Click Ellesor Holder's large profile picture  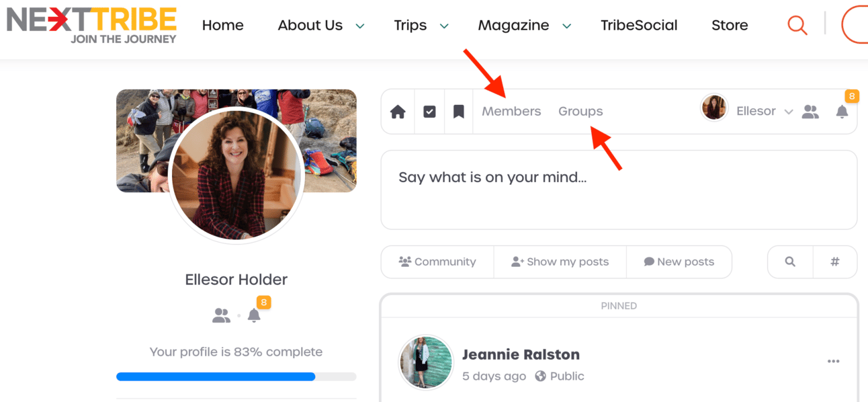pyautogui.click(x=236, y=173)
